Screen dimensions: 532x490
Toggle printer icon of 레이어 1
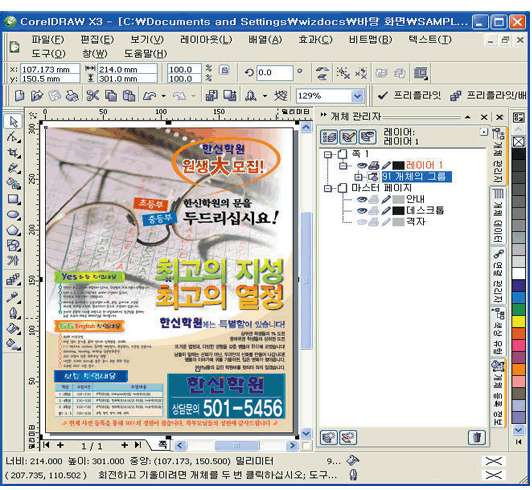click(x=374, y=165)
